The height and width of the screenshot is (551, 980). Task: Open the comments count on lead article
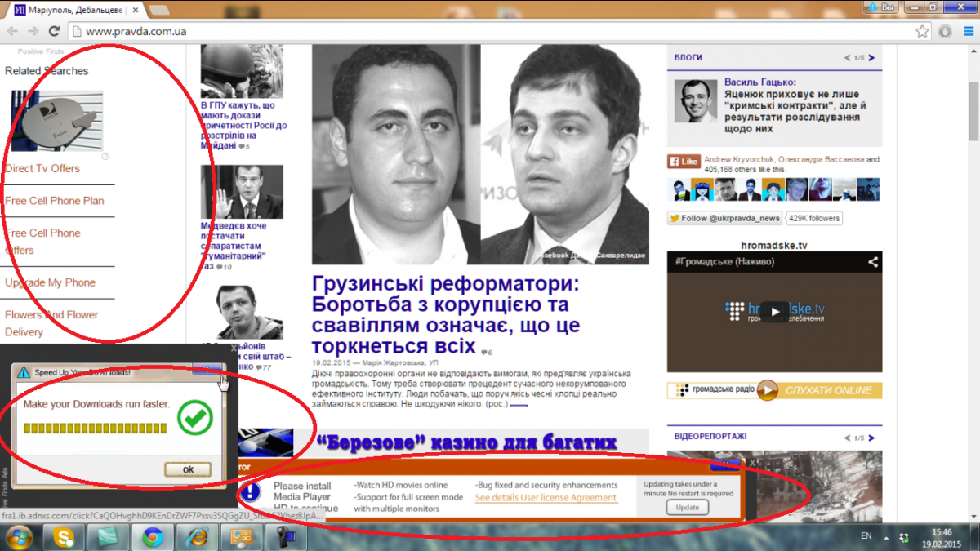click(x=487, y=353)
